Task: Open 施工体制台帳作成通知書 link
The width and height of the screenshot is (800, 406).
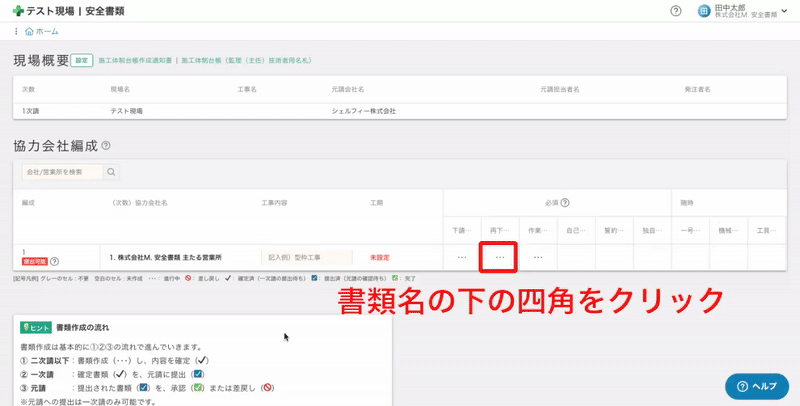Action: (x=135, y=60)
